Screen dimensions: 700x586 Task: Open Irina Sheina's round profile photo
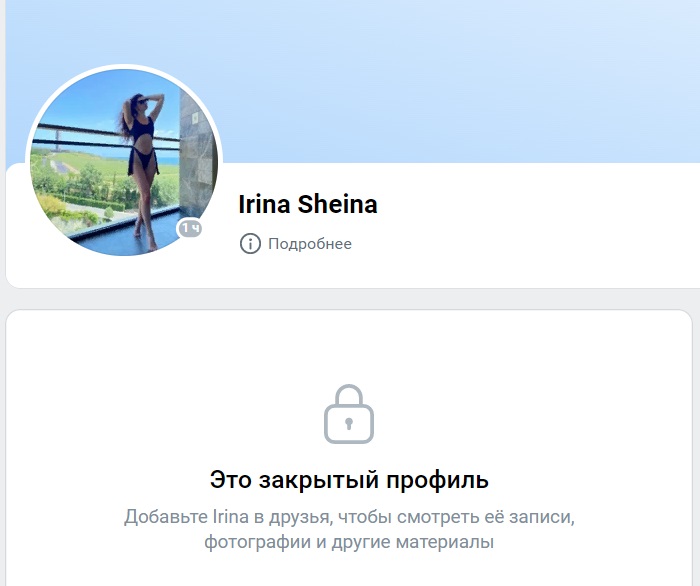124,162
